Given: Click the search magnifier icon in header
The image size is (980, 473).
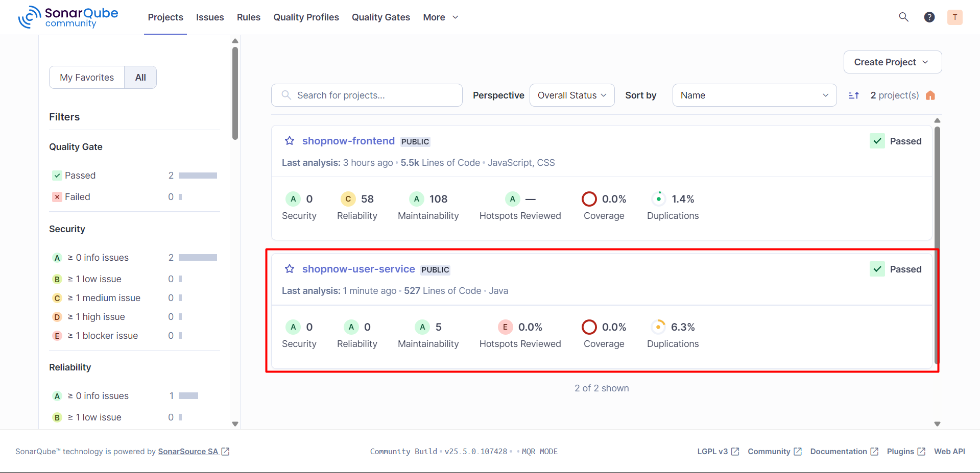Looking at the screenshot, I should click(903, 17).
